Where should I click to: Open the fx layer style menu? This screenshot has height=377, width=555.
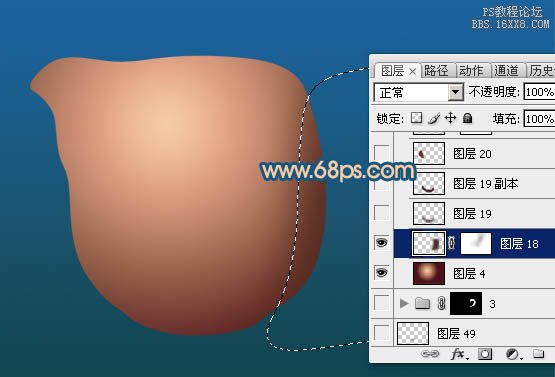click(459, 354)
